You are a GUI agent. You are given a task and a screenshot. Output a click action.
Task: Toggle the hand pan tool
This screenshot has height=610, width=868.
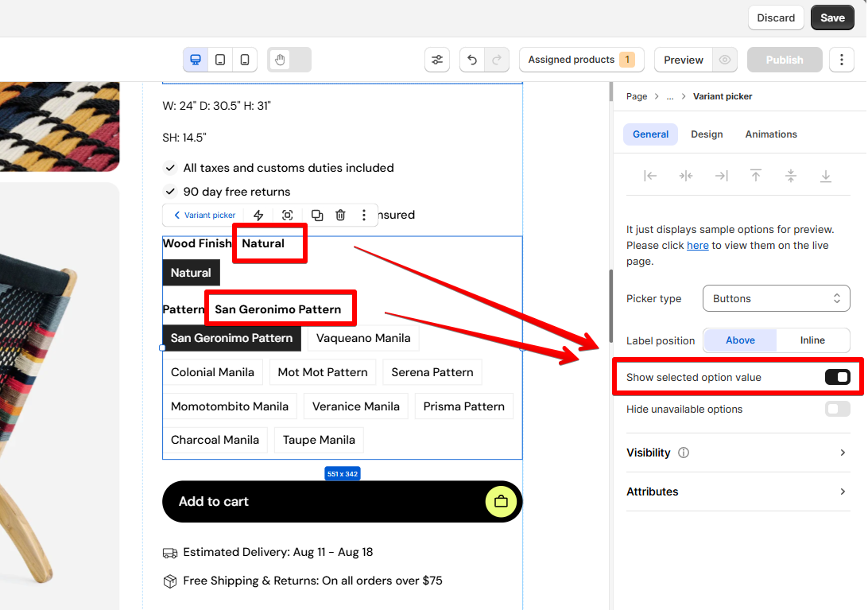point(280,60)
